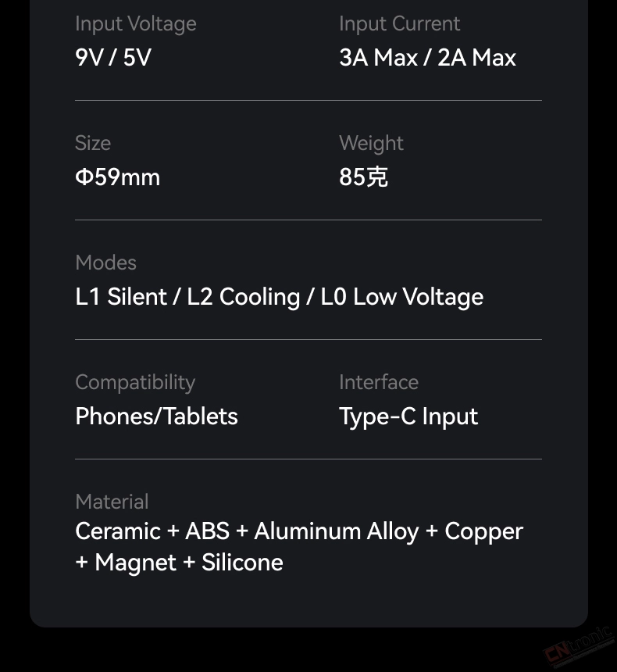
Task: Select the Type-C Input value
Action: click(408, 416)
